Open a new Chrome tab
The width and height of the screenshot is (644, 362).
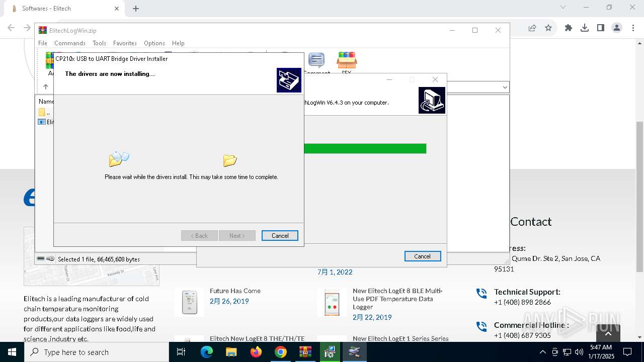(136, 9)
